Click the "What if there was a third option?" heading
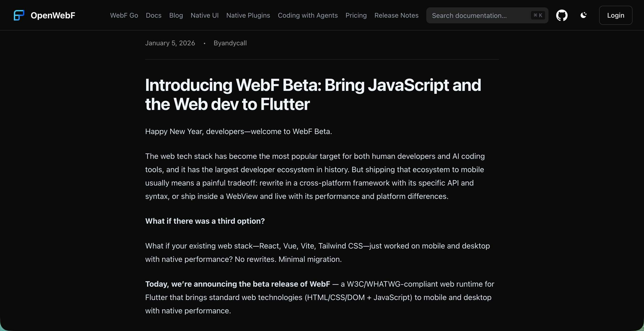Screen dimensions: 644x331 (205, 221)
